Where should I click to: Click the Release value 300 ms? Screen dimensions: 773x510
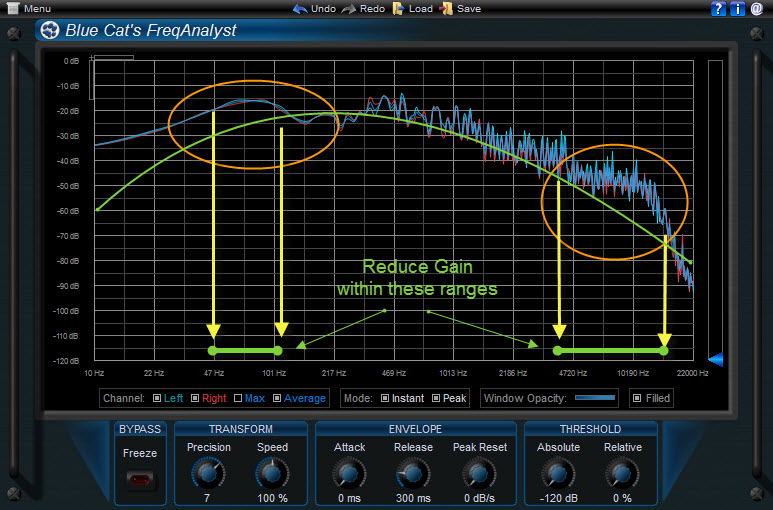[x=413, y=498]
